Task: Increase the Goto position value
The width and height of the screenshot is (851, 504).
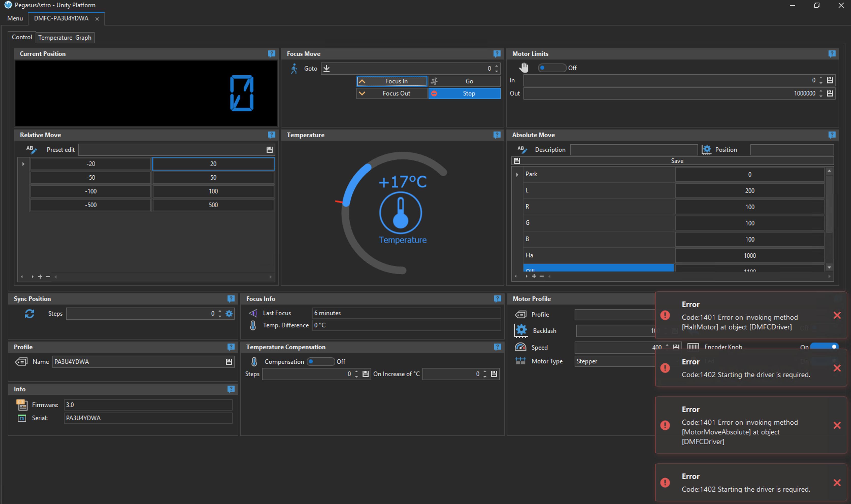Action: point(497,66)
